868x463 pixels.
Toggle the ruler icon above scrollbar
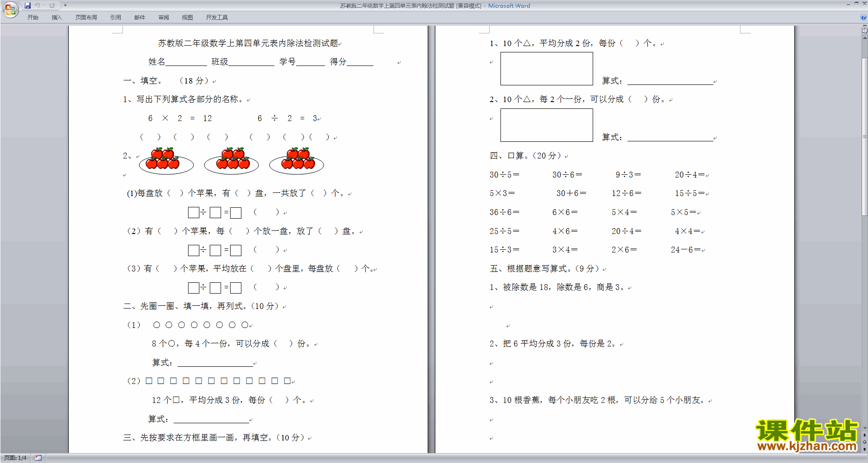tap(864, 30)
